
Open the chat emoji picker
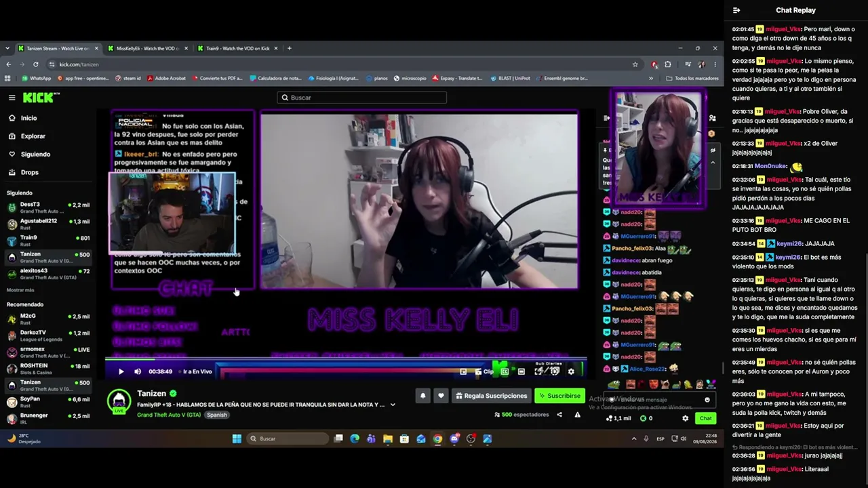click(x=707, y=400)
